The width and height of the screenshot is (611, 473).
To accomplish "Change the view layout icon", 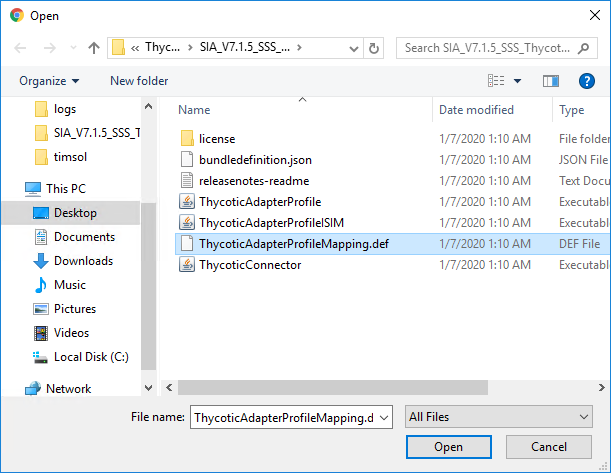I will (x=496, y=81).
